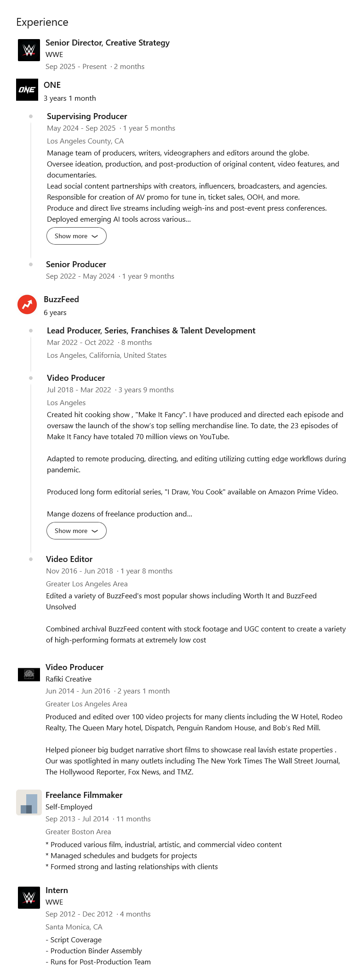Screen dimensions: 355x980
Task: Click the Video Editor position title
Action: click(x=69, y=559)
